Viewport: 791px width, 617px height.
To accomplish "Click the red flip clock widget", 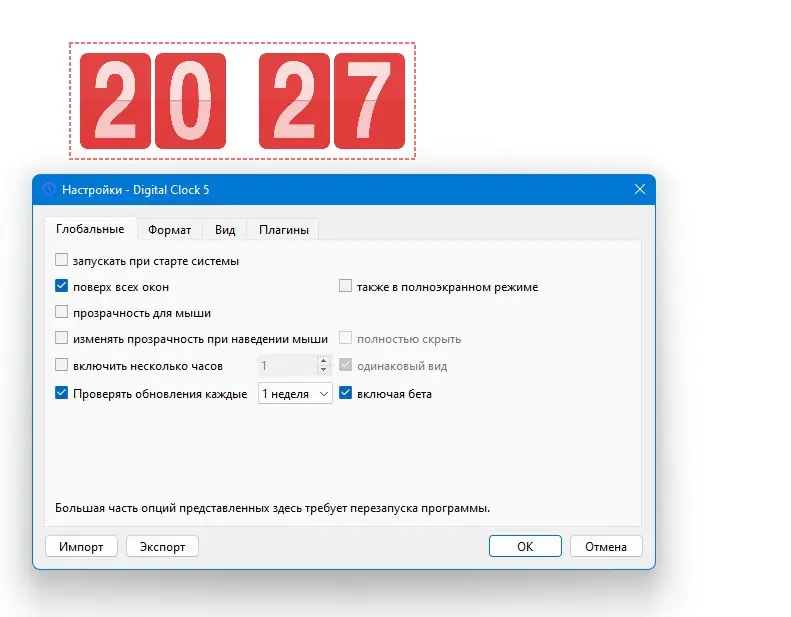I will click(x=242, y=101).
